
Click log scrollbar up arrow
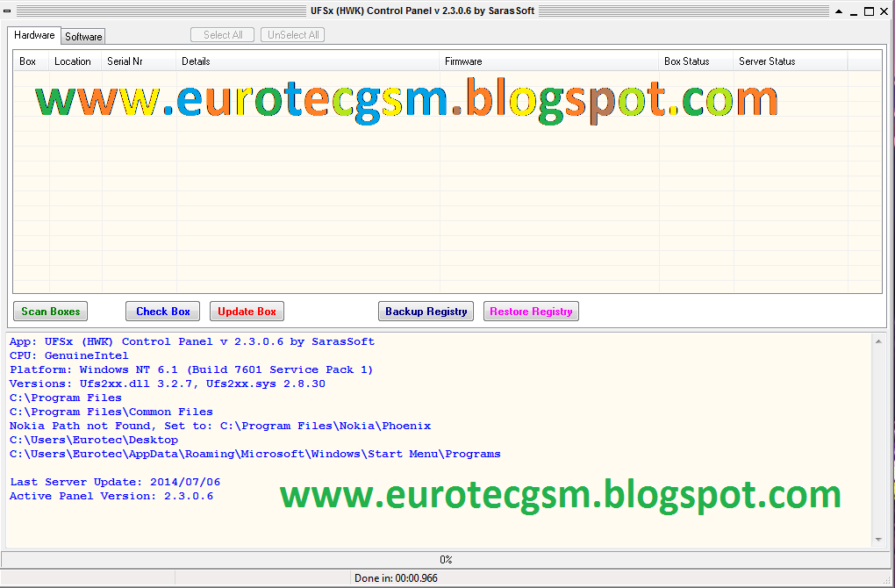tap(878, 341)
